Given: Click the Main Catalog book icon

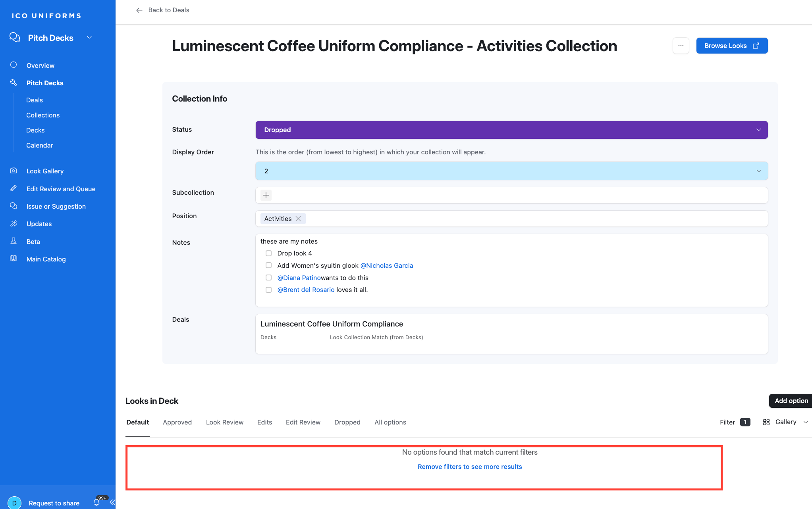Looking at the screenshot, I should coord(14,258).
